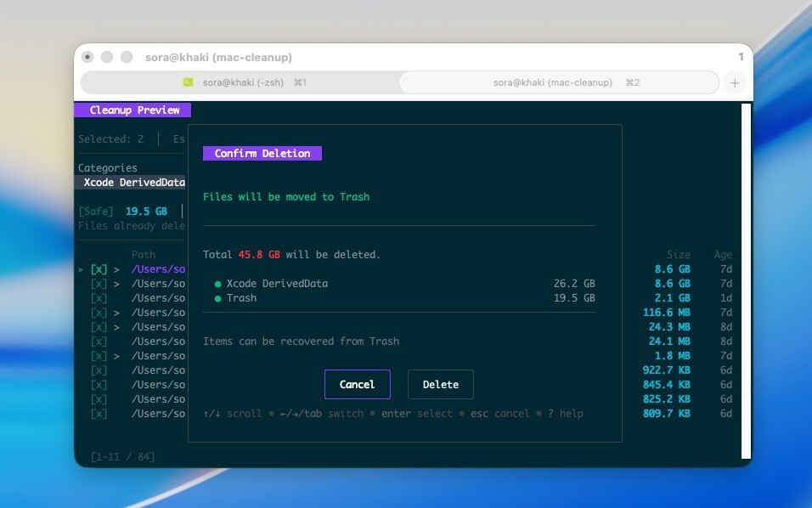Switch to the sora@khaki (-zsh) tab
The width and height of the screenshot is (812, 508).
click(x=240, y=82)
